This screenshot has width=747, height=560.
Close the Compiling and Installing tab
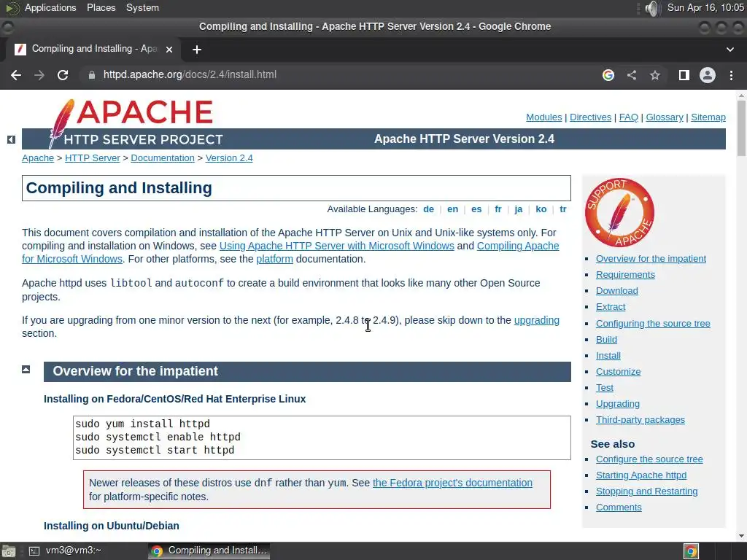(169, 50)
